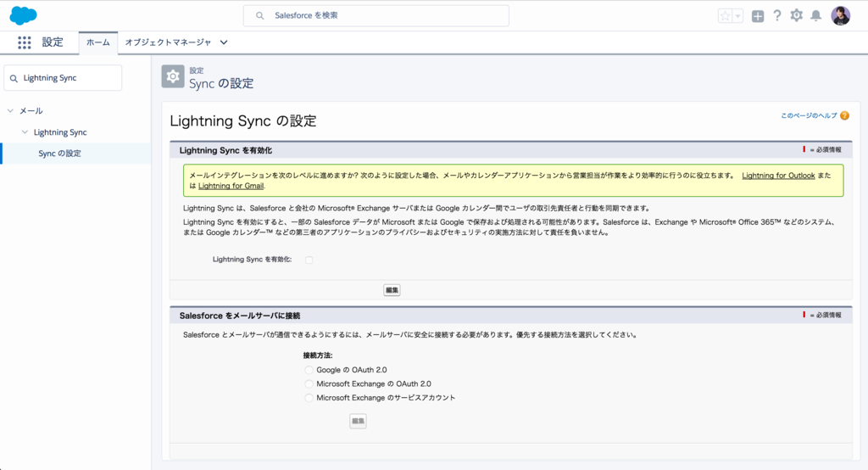Click the favorites star icon
868x470 pixels.
click(725, 16)
